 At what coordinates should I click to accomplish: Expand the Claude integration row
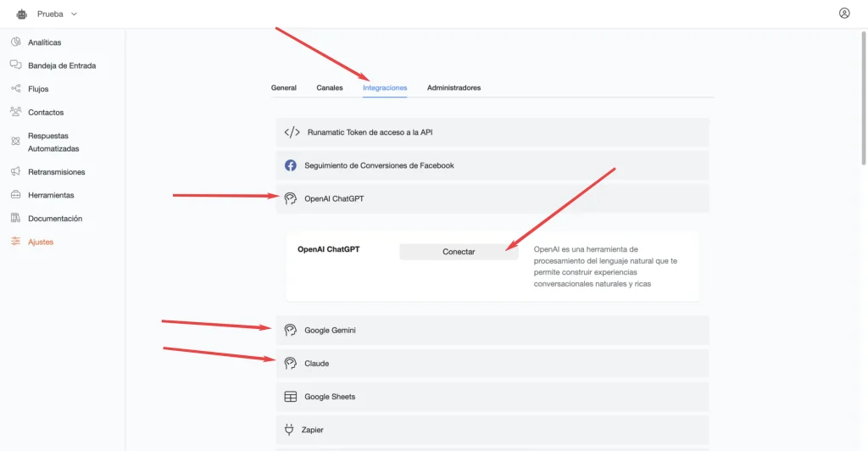[x=492, y=364]
